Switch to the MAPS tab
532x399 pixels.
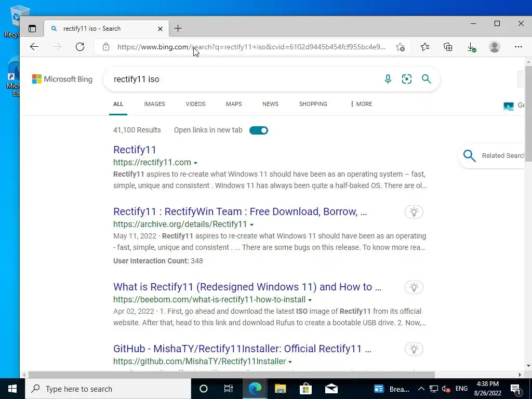234,104
